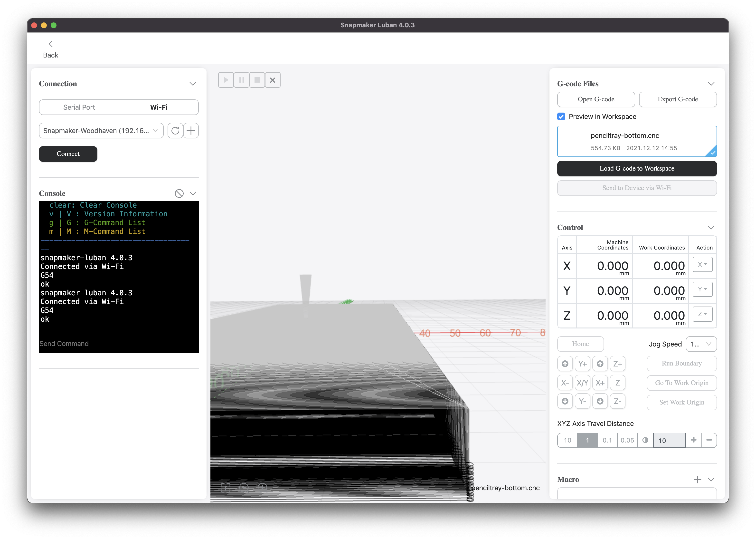Add a new macro with plus icon
Image resolution: width=756 pixels, height=539 pixels.
click(697, 480)
